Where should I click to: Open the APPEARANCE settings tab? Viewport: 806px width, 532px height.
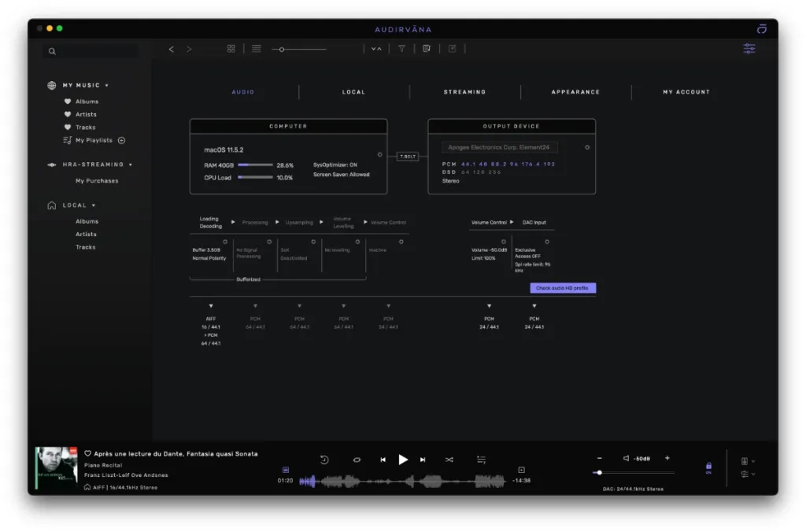click(x=575, y=92)
